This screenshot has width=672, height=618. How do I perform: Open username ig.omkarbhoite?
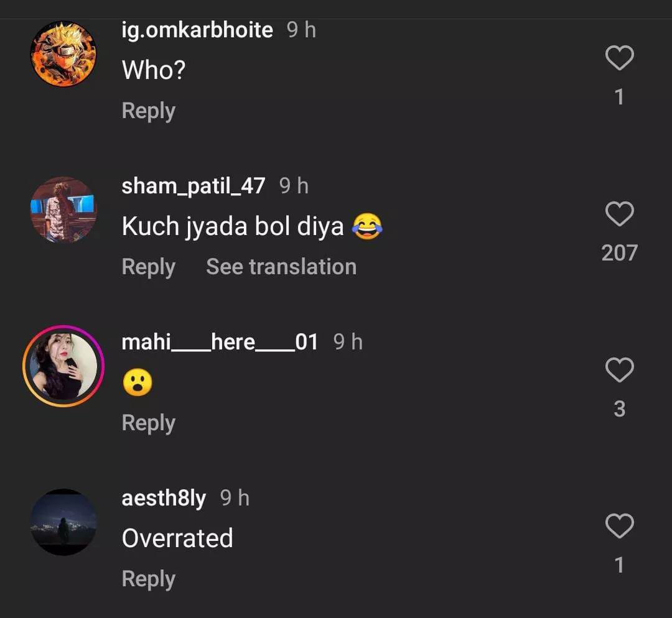click(197, 30)
